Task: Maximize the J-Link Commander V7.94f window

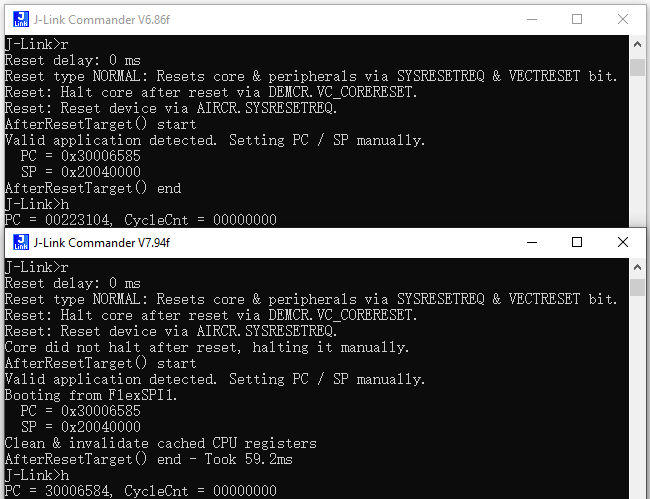Action: tap(577, 242)
